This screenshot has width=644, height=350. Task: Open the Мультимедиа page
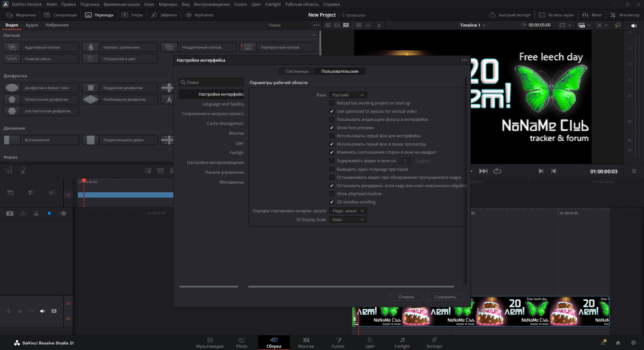coord(210,343)
